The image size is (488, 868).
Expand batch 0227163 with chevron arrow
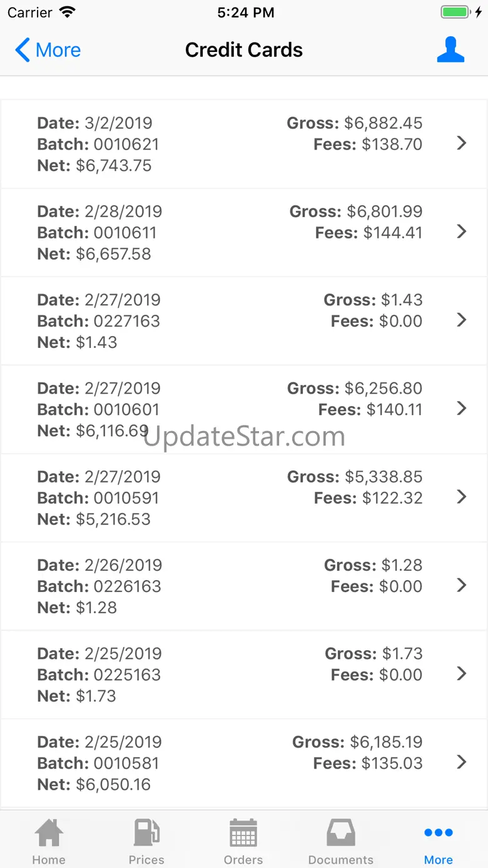point(462,320)
